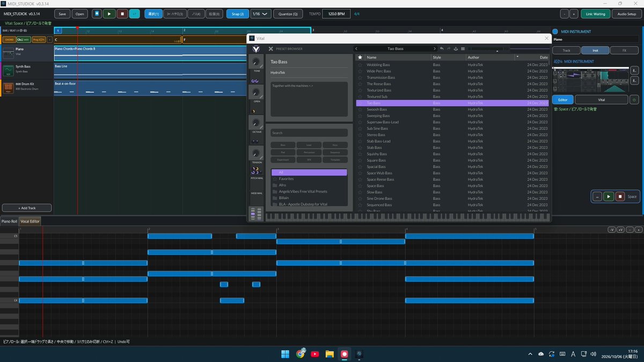Switch to the Piano Roll tab
Viewport: 644px width, 362px height.
pos(9,221)
